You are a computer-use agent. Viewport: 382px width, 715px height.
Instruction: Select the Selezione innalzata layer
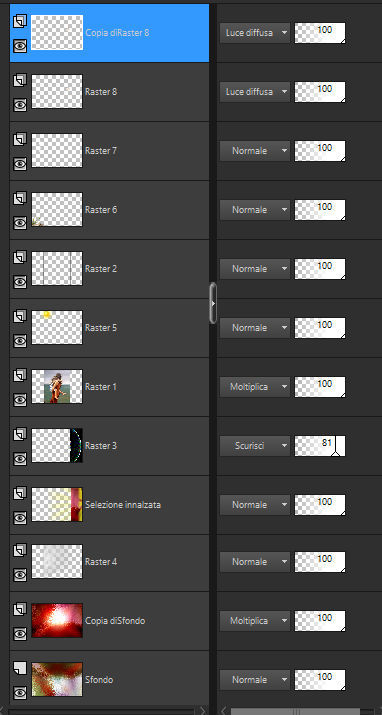coord(109,505)
